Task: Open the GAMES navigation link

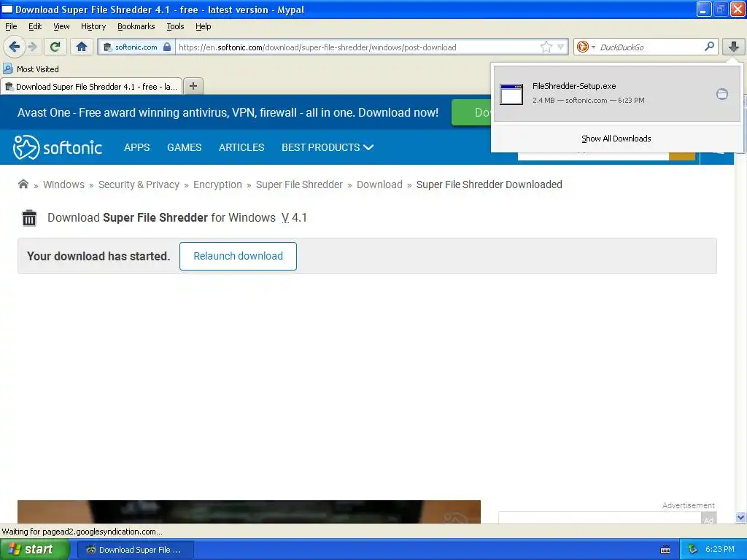Action: [185, 147]
